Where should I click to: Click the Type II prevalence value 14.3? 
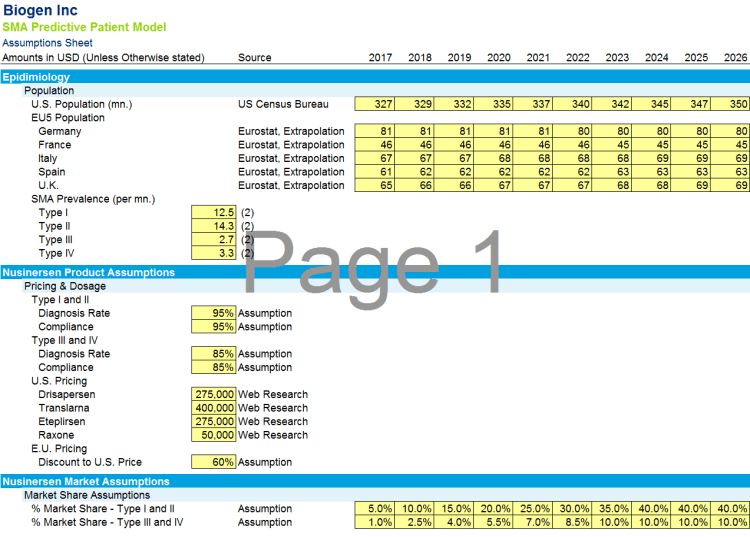coord(214,227)
